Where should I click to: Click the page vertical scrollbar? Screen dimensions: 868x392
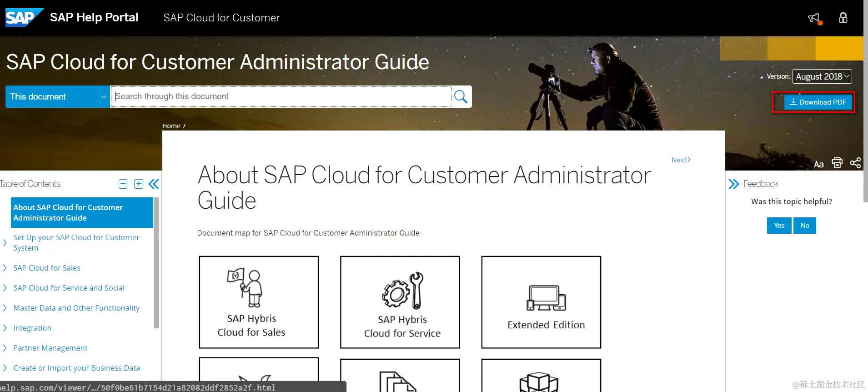pos(866,101)
